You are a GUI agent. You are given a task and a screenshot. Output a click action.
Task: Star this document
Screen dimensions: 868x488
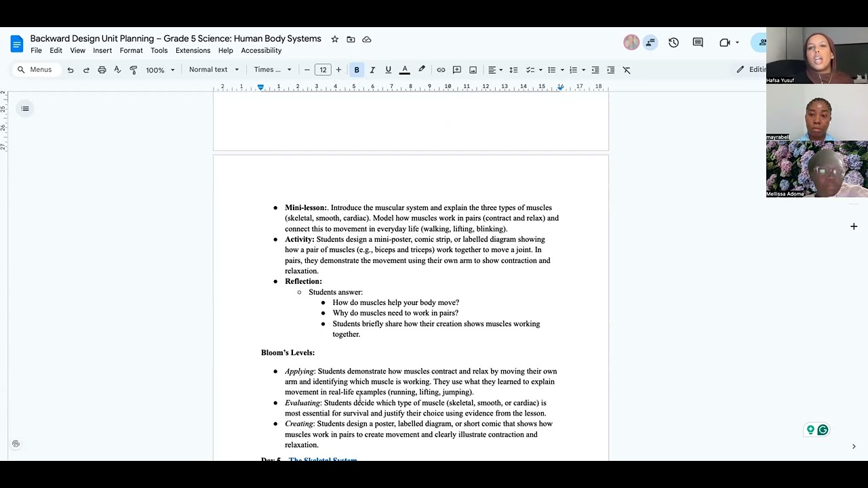334,39
